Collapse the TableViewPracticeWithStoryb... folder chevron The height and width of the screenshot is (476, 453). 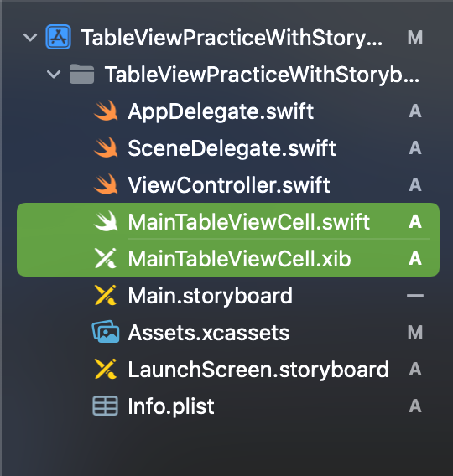coord(54,75)
